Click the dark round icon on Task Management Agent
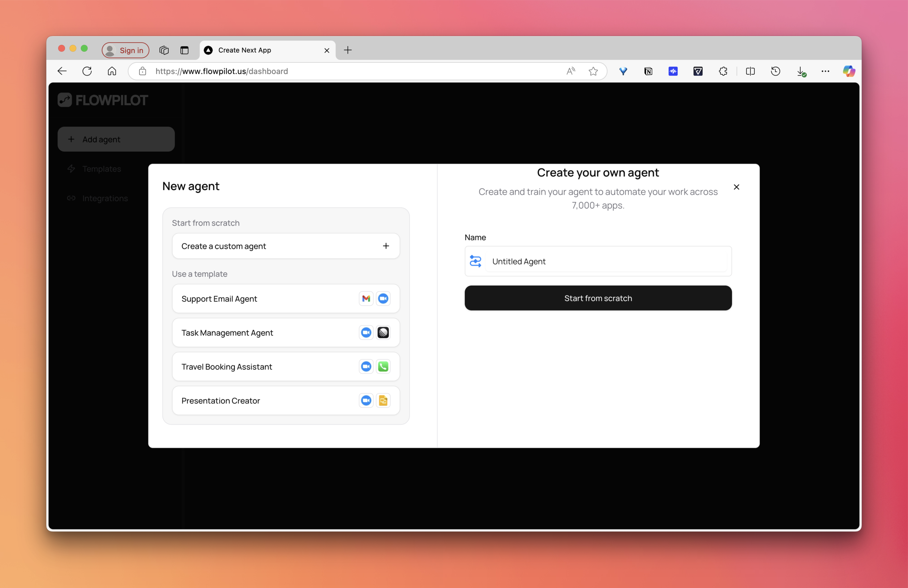Screen dimensions: 908x588 pyautogui.click(x=383, y=333)
